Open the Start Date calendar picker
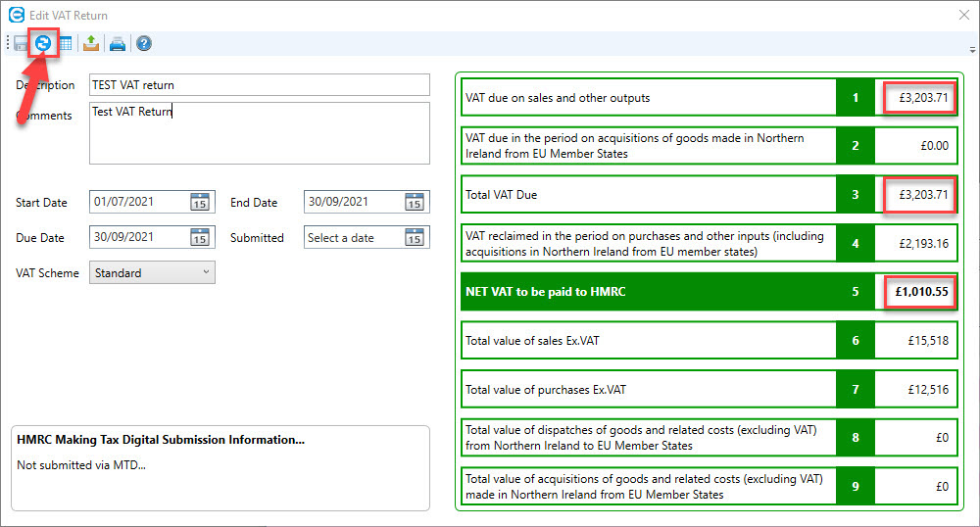The height and width of the screenshot is (527, 980). (199, 202)
